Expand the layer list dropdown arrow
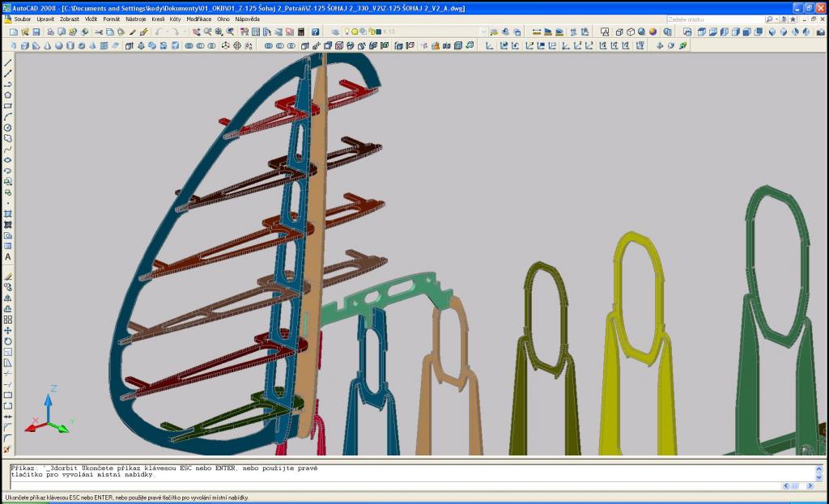 483,32
